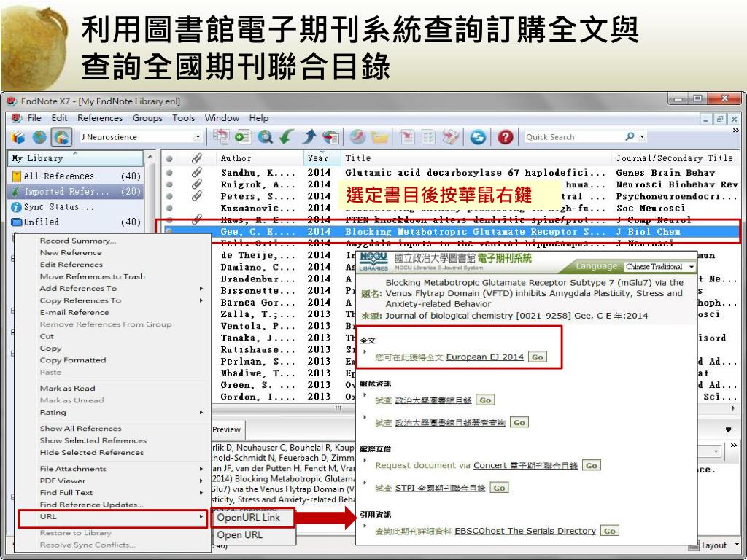Click the read-status dot column header
The width and height of the screenshot is (747, 560).
click(169, 158)
